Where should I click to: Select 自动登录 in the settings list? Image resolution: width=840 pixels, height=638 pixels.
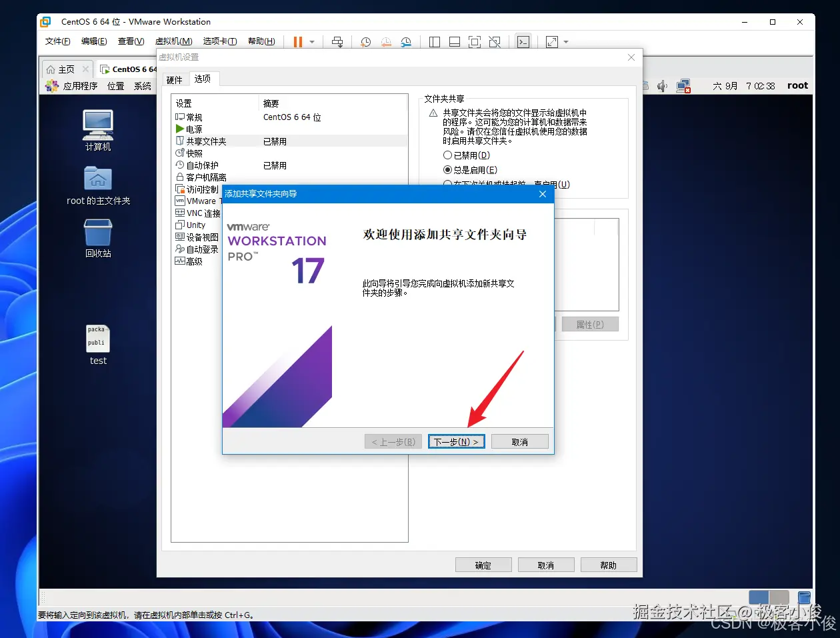coord(197,249)
